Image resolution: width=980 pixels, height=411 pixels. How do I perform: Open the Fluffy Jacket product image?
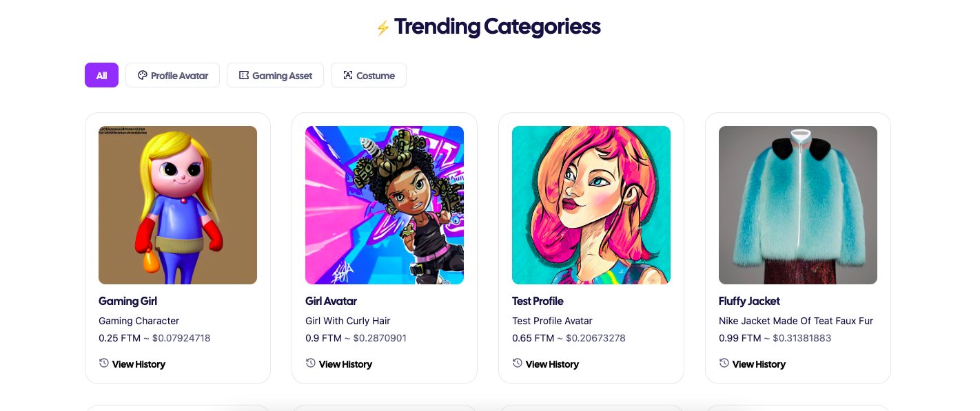(x=798, y=205)
